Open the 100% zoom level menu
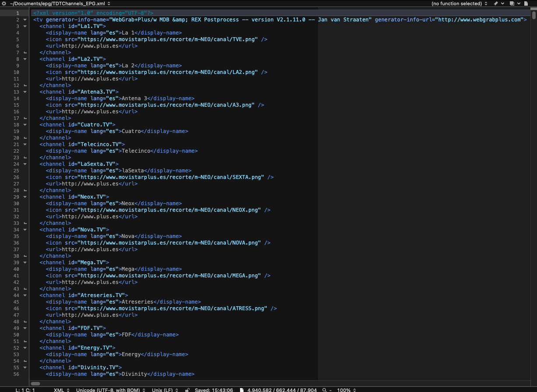Screen dimensions: 537x392 [346, 389]
